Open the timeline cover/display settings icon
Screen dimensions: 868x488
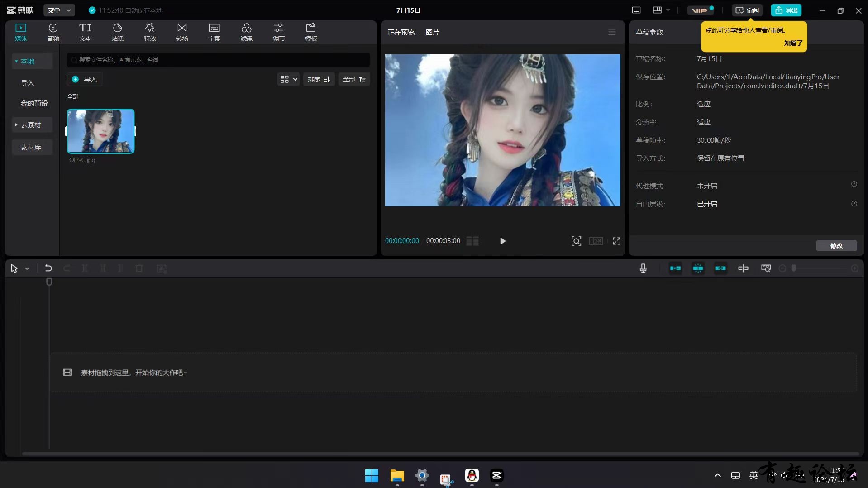(766, 268)
